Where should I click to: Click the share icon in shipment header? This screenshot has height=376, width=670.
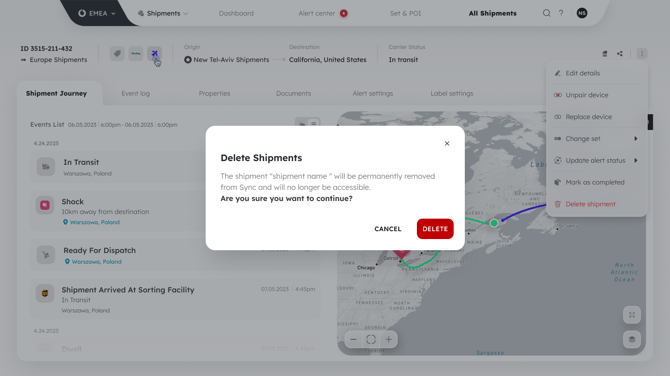pos(620,54)
